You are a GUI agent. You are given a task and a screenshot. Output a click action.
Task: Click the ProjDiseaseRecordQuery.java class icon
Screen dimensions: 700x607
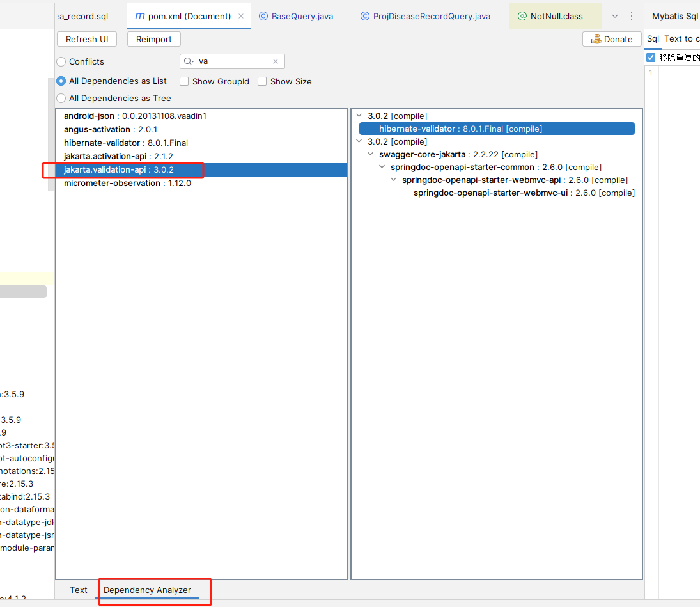pyautogui.click(x=364, y=16)
